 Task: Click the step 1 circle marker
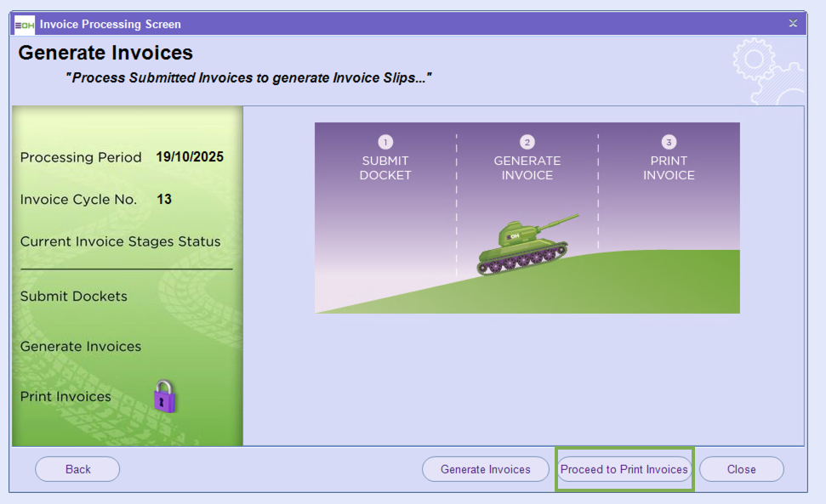(385, 142)
